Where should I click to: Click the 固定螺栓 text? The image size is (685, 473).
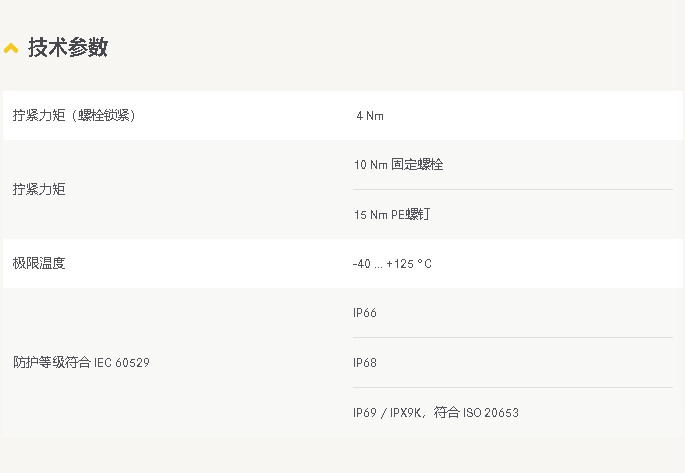(x=417, y=165)
